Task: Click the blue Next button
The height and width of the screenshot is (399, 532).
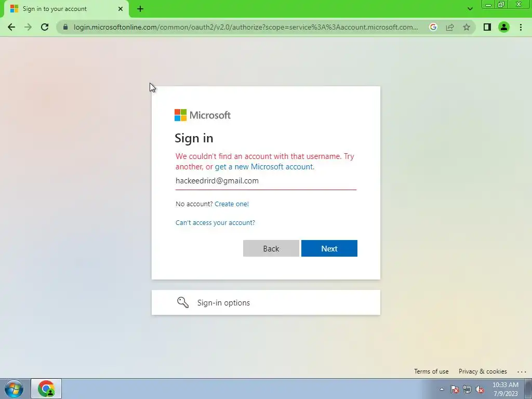Action: [x=329, y=248]
